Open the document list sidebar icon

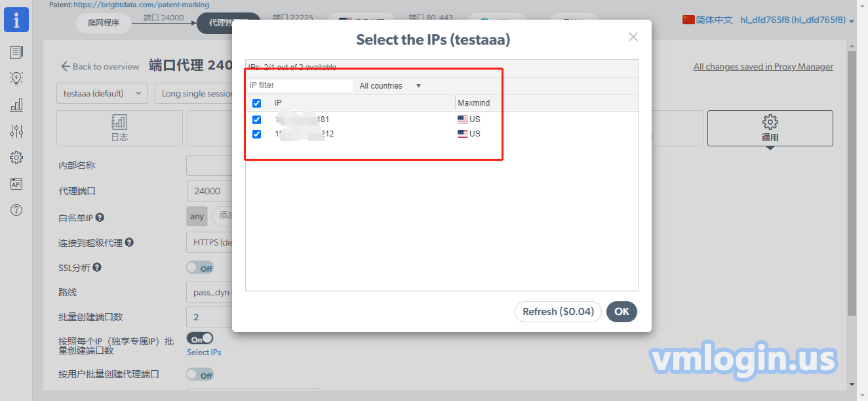[16, 53]
